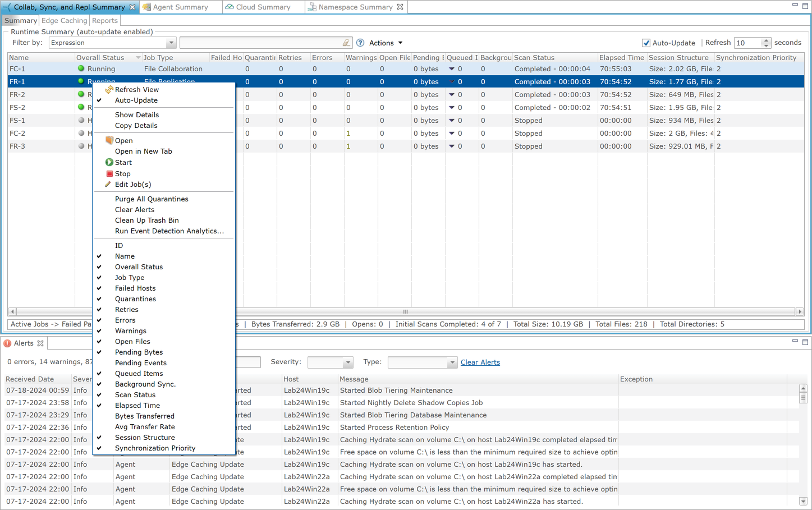Click Overall Status column sort arrow
The height and width of the screenshot is (510, 812).
pos(138,58)
